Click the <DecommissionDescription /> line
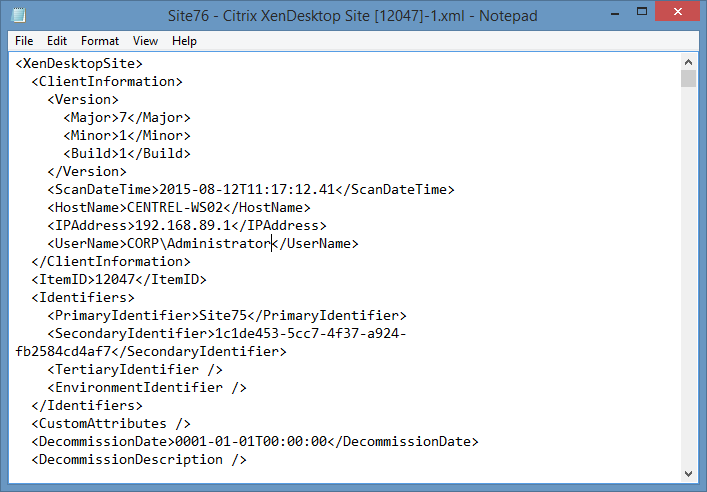Viewport: 707px width, 492px height. [x=139, y=460]
